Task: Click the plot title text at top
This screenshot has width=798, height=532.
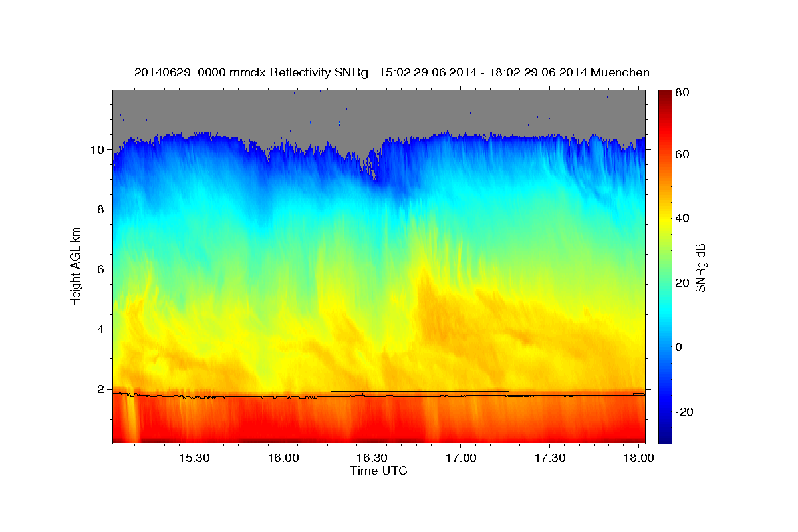Action: [x=392, y=72]
